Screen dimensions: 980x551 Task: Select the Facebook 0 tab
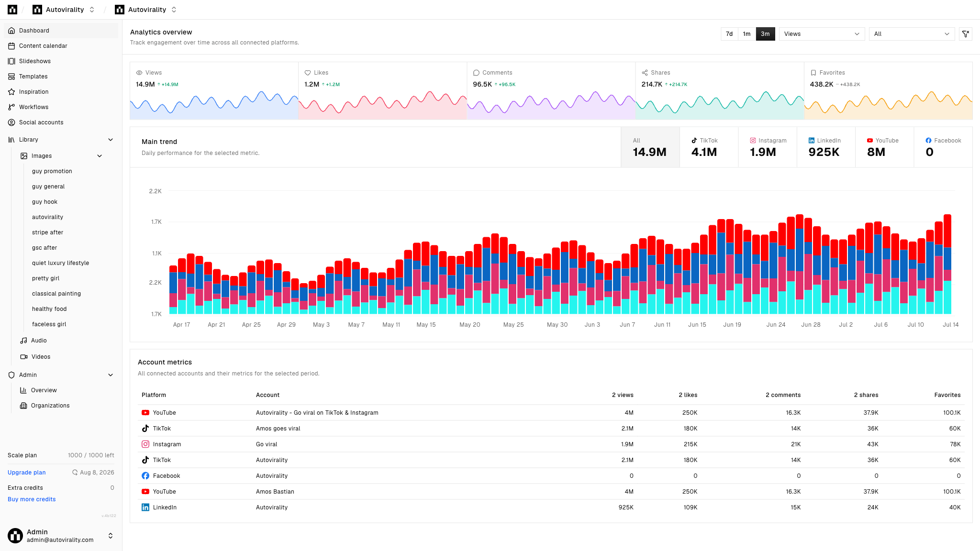tap(943, 147)
